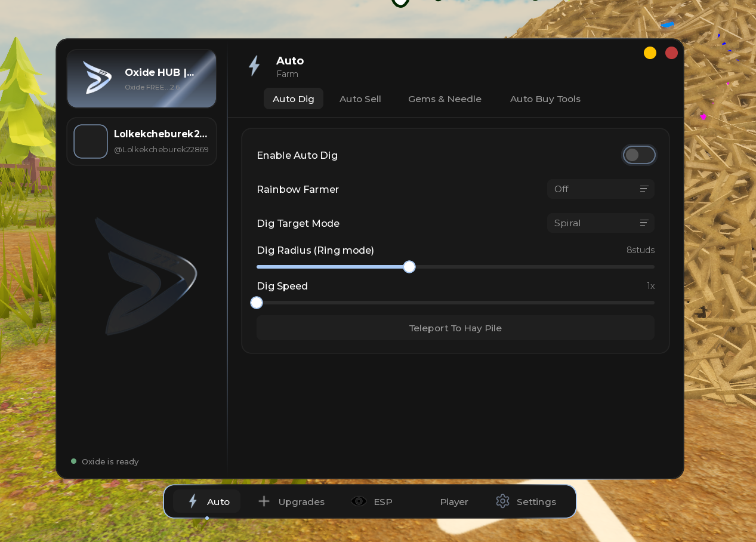Switch to the Auto Sell tab
Viewport: 756px width, 542px height.
pyautogui.click(x=360, y=99)
